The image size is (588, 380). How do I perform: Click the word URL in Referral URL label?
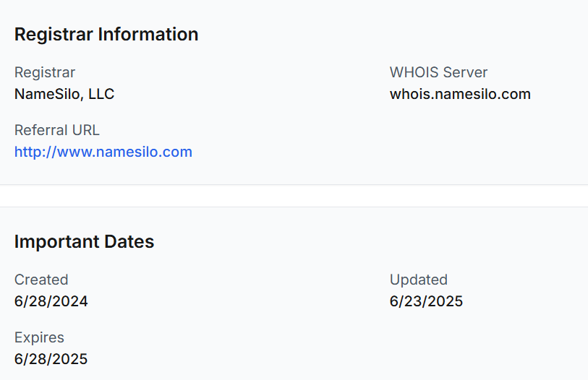click(x=85, y=130)
